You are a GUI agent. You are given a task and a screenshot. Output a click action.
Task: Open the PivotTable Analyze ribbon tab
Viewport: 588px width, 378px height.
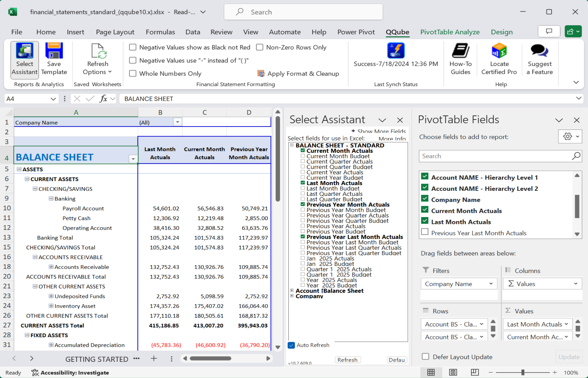click(x=449, y=32)
